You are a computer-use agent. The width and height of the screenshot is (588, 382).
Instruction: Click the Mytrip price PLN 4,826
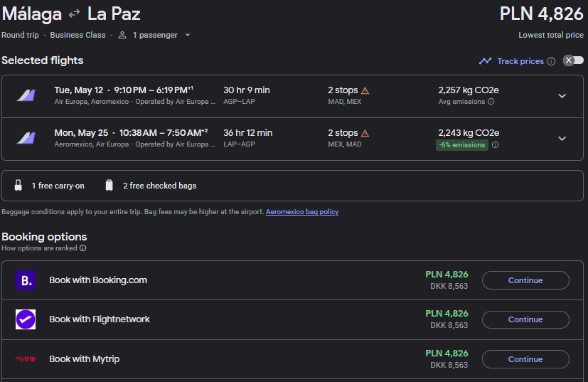coord(447,354)
